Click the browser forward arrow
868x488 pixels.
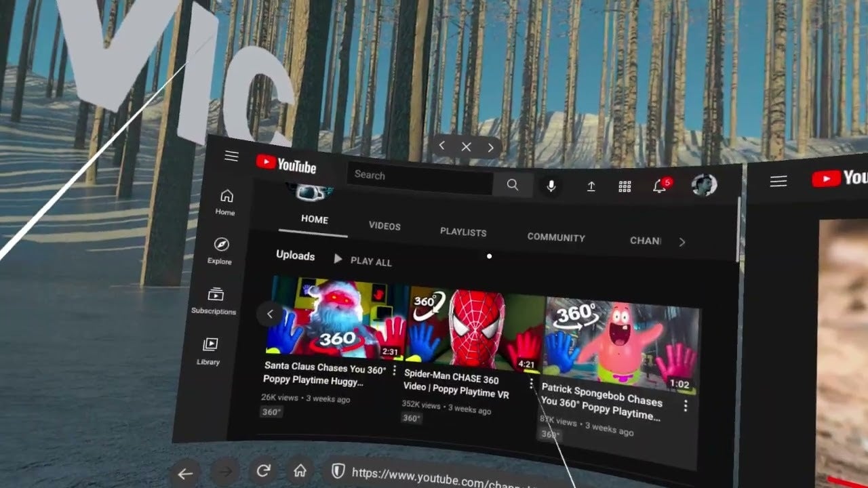pyautogui.click(x=226, y=472)
